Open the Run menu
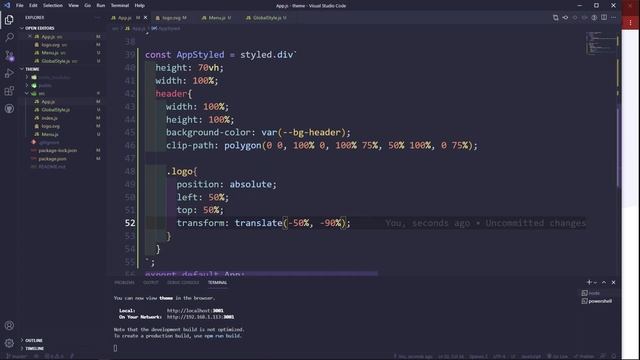640x360 pixels. [x=101, y=6]
